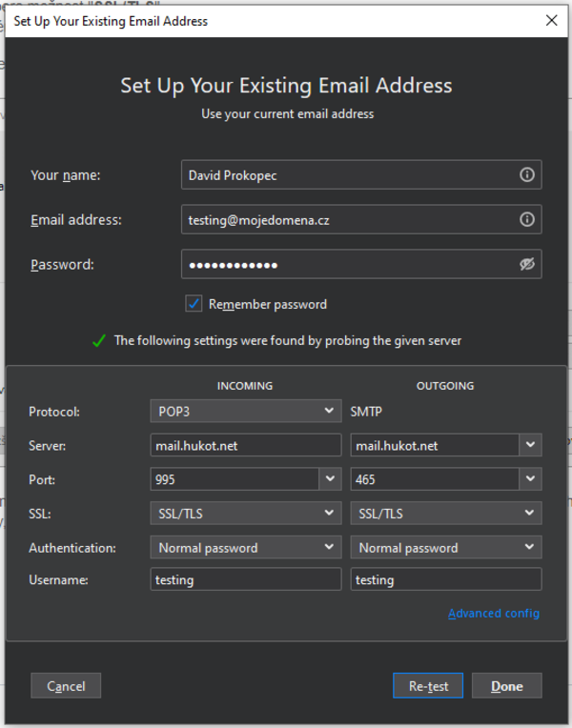572x728 pixels.
Task: Open the Advanced config link
Action: (x=493, y=614)
